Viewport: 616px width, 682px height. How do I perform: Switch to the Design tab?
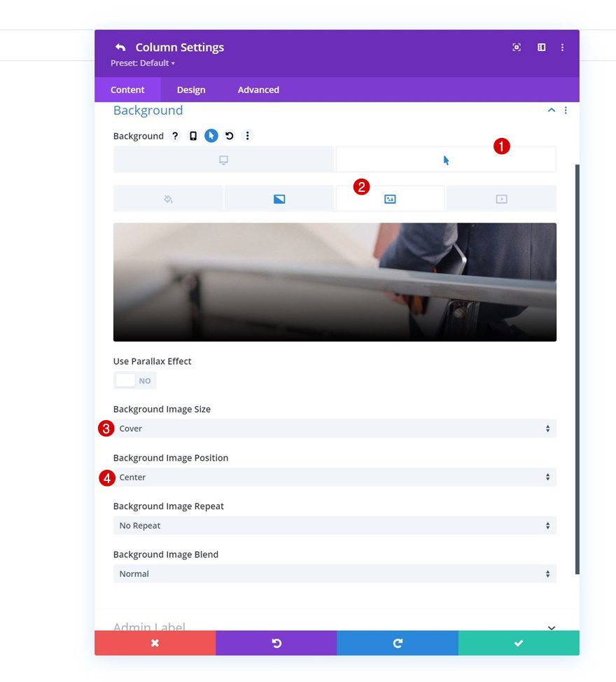(190, 90)
